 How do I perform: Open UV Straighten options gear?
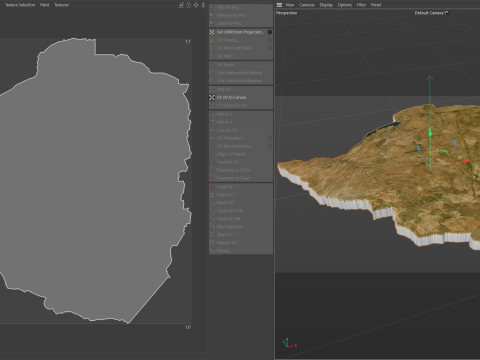coord(270,138)
